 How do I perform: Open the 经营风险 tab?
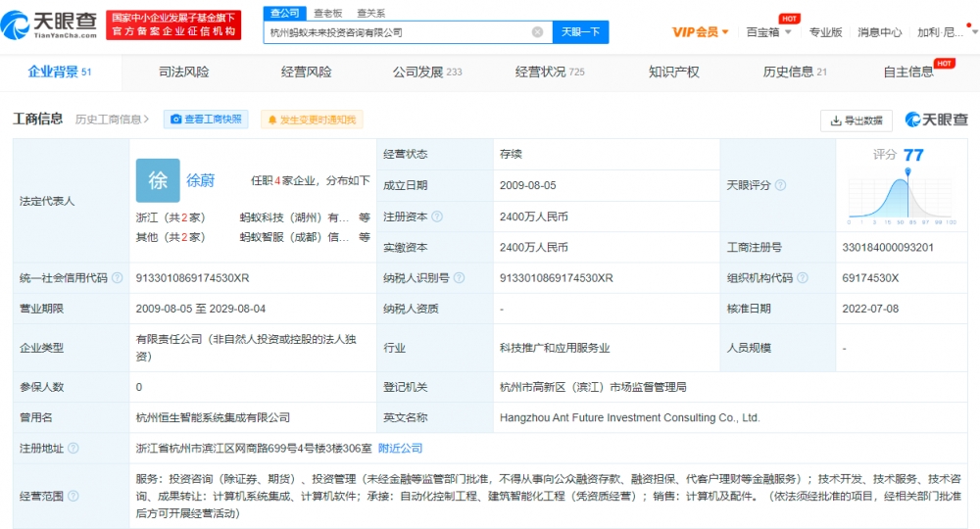coord(306,72)
